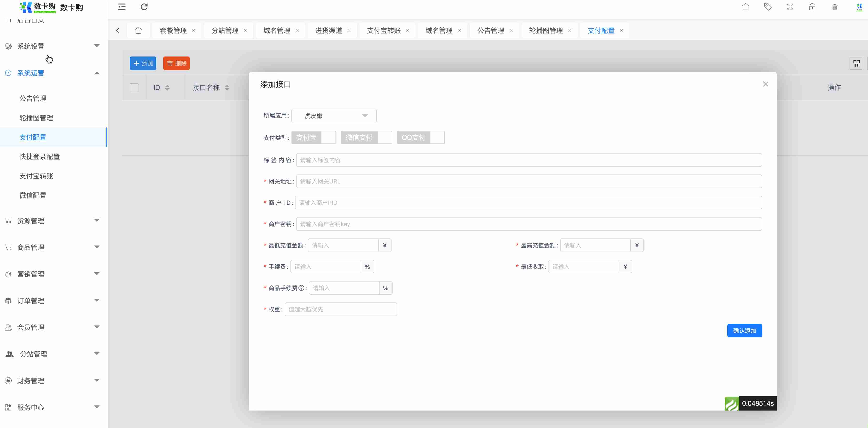The height and width of the screenshot is (428, 868).
Task: Open the column filter grid icon
Action: [x=856, y=63]
